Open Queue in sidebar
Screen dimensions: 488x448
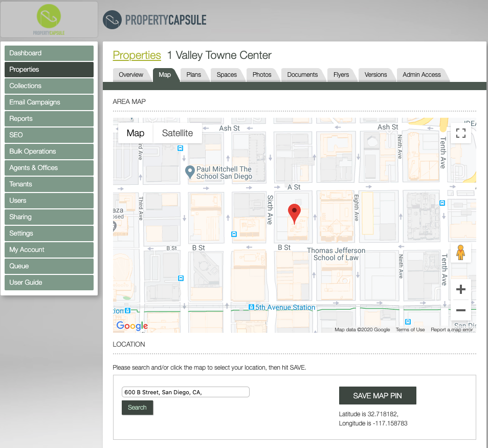coord(49,266)
